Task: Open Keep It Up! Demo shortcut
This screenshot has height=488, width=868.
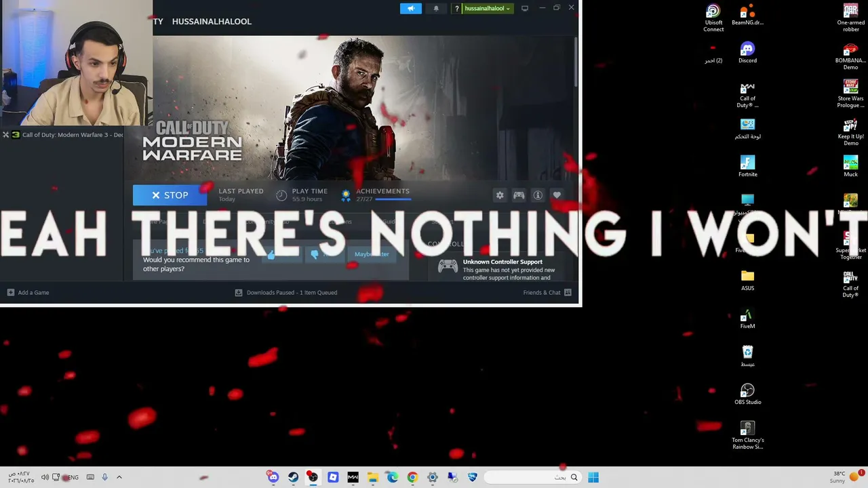Action: tap(850, 132)
